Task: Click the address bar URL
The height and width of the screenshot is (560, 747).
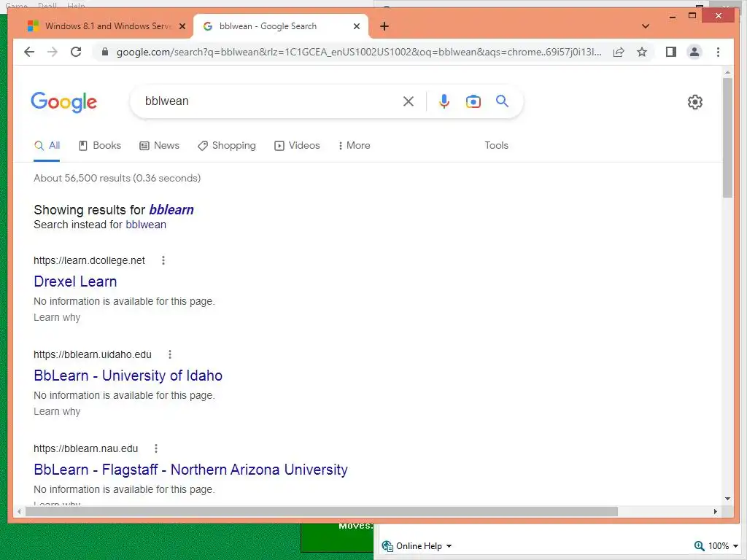Action: click(x=359, y=52)
